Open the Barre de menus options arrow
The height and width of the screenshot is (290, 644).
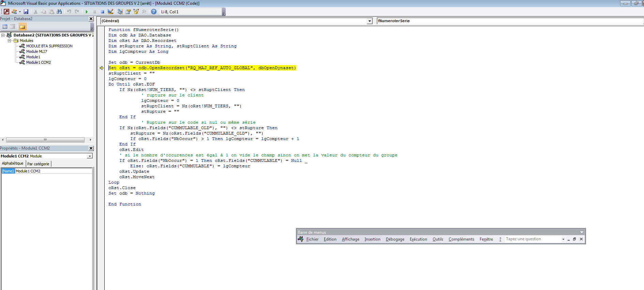click(582, 232)
